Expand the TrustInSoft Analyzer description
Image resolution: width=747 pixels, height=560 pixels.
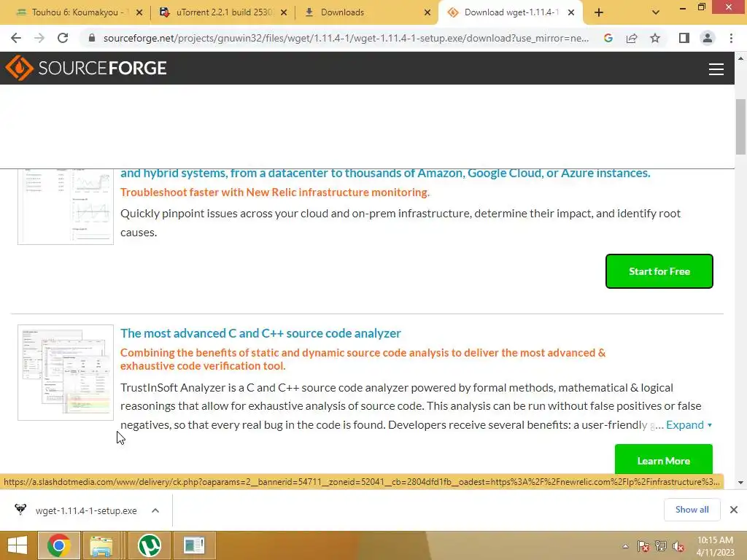(x=689, y=425)
